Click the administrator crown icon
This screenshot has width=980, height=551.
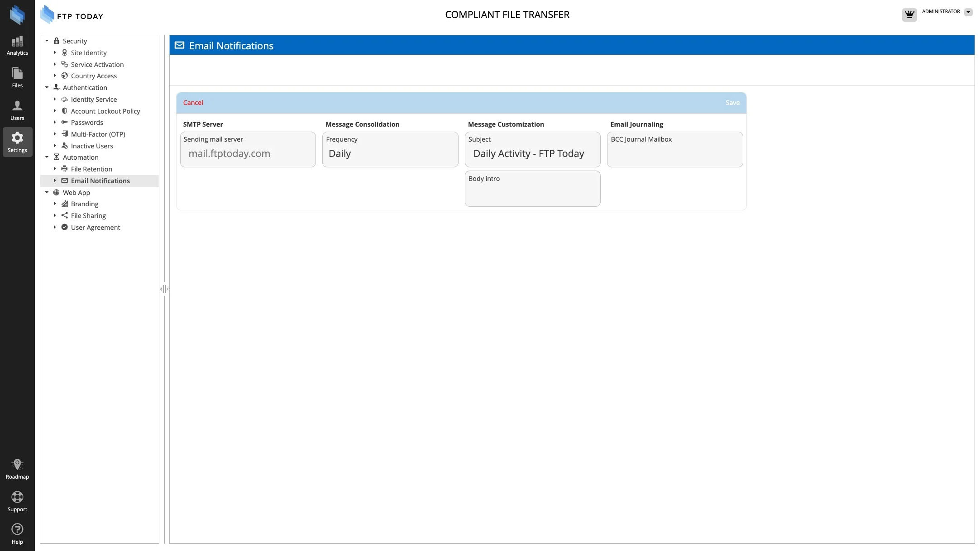click(x=909, y=14)
